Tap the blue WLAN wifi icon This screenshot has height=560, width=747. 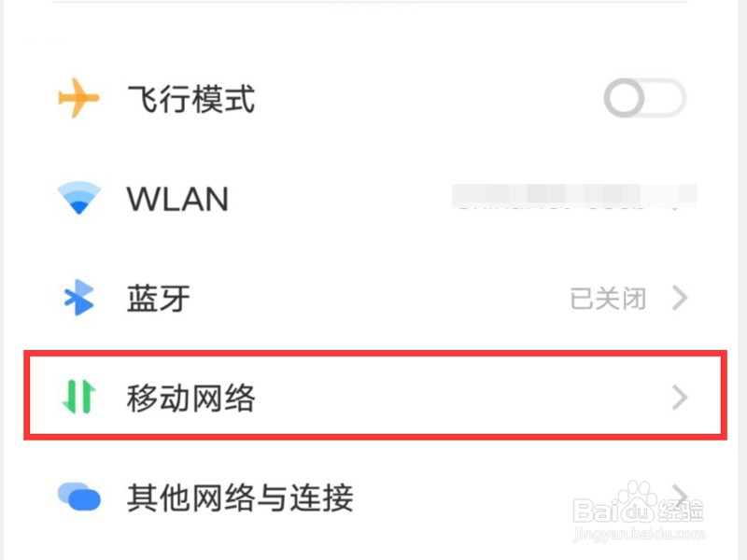click(x=79, y=198)
